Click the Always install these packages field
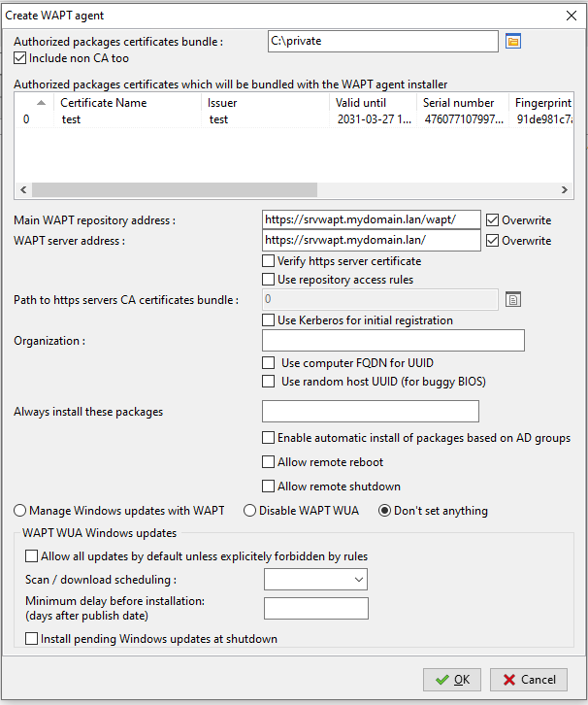Viewport: 588px width, 705px height. [x=371, y=412]
